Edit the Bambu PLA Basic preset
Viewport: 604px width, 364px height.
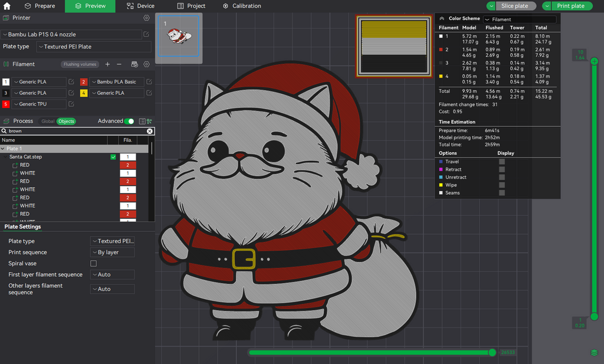pyautogui.click(x=149, y=81)
